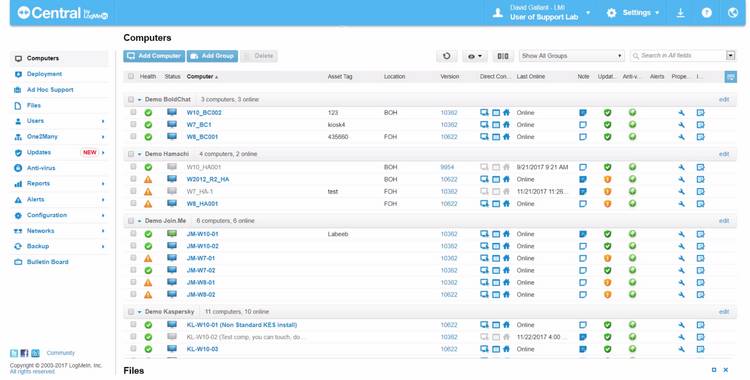
Task: Click the Add Computer button
Action: click(154, 56)
